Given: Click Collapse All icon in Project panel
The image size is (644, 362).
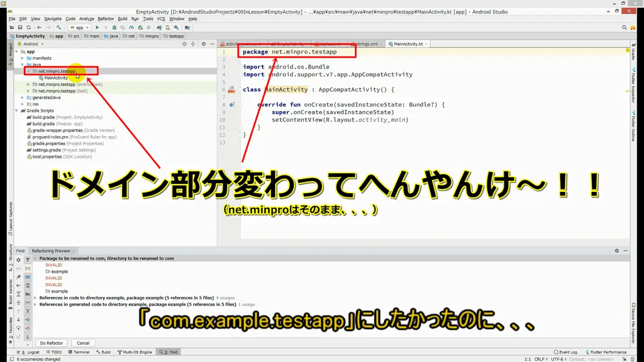Looking at the screenshot, I should (x=193, y=44).
